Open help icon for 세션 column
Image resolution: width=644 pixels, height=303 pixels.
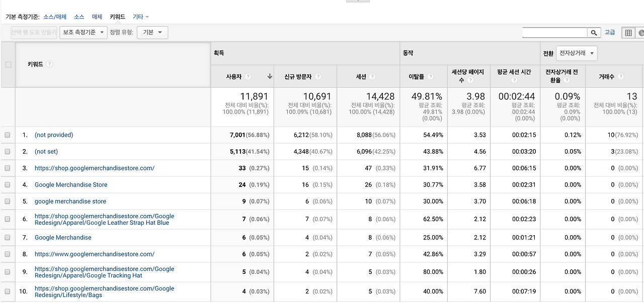tap(372, 77)
